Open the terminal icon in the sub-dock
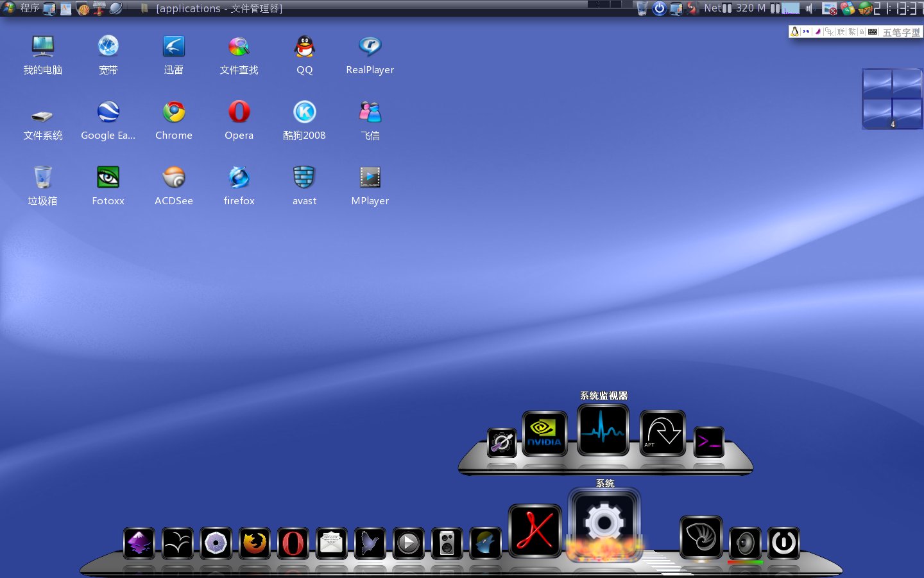The image size is (924, 578). click(709, 442)
